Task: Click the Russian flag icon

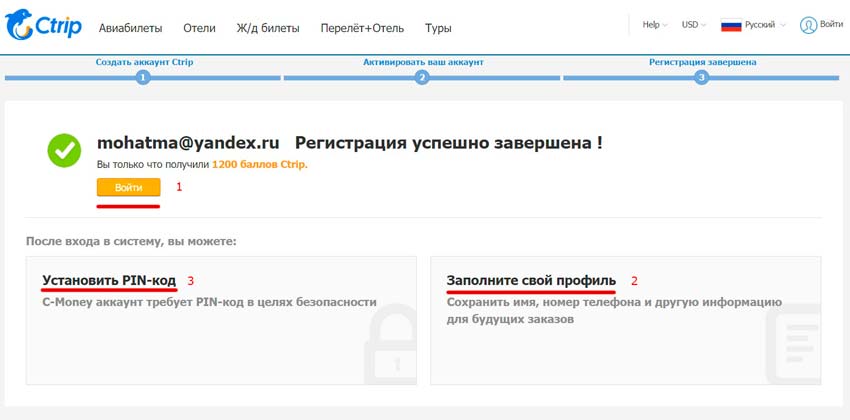Action: 731,25
